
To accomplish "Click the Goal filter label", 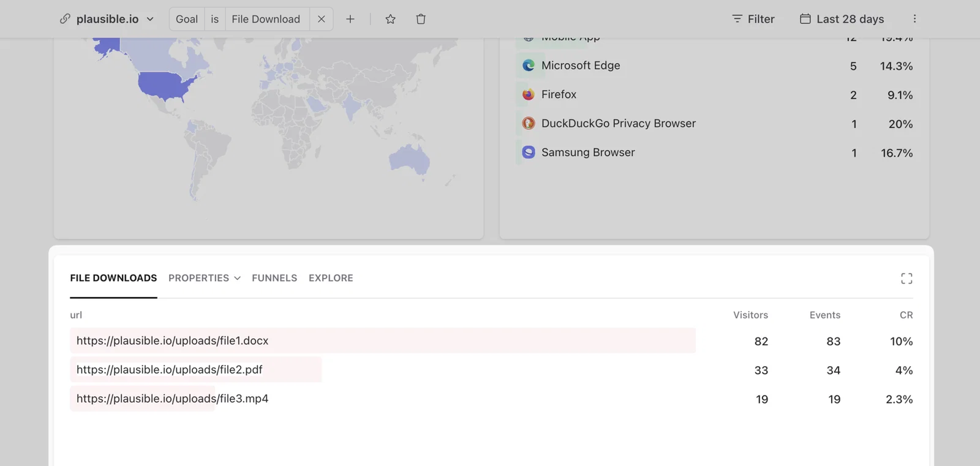I will (x=187, y=19).
